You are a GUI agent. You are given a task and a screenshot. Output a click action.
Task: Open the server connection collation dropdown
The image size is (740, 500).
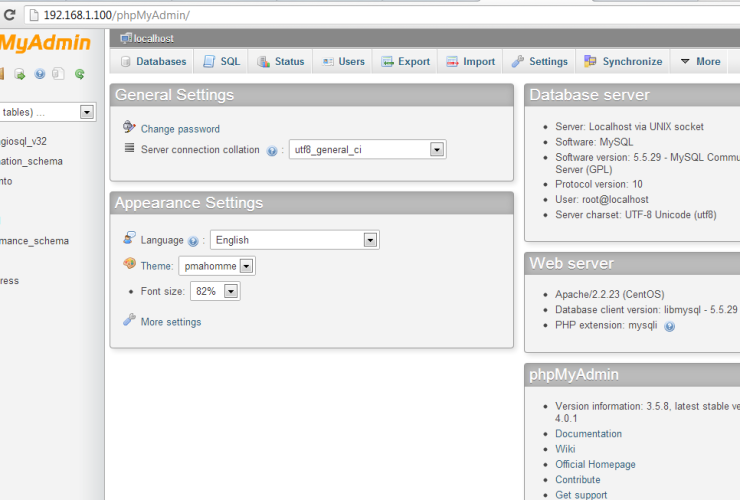tap(437, 149)
